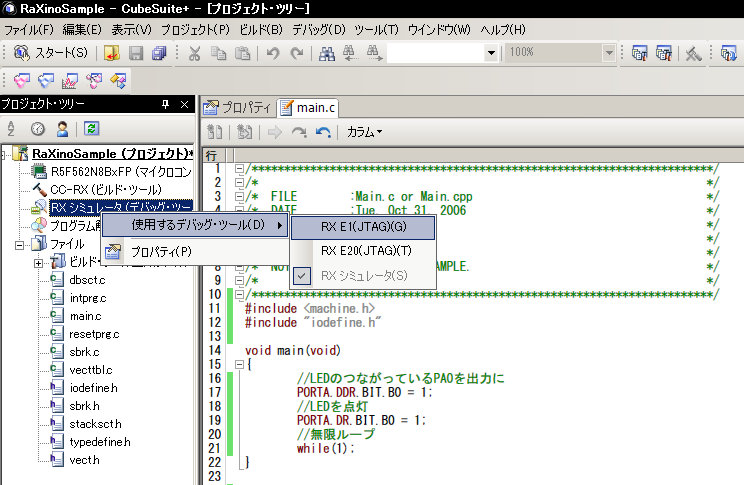
Task: Select RX E20(JTAG)(T) debug tool
Action: (x=363, y=251)
